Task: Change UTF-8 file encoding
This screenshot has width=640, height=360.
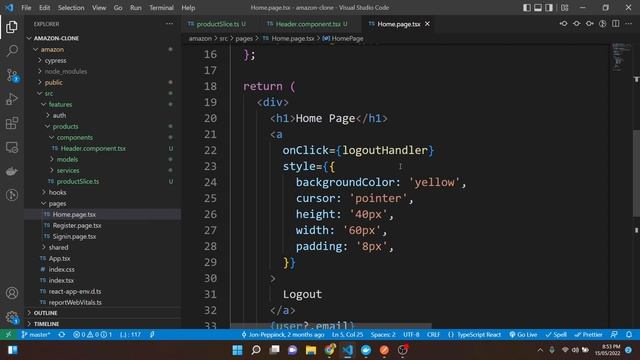Action: tap(411, 334)
